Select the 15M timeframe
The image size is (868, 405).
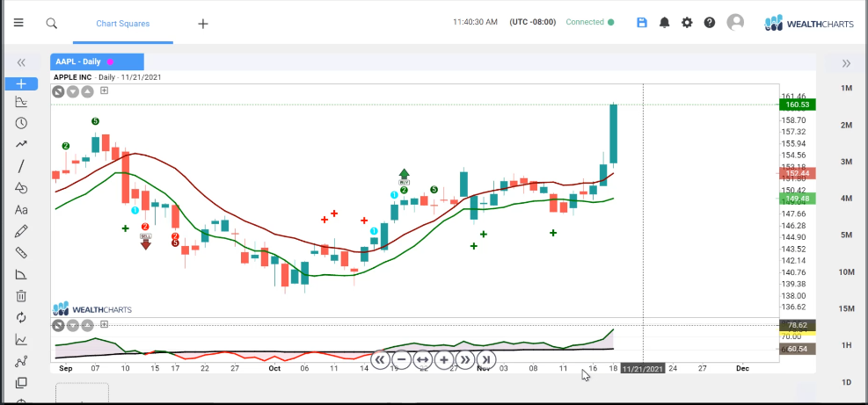[846, 308]
